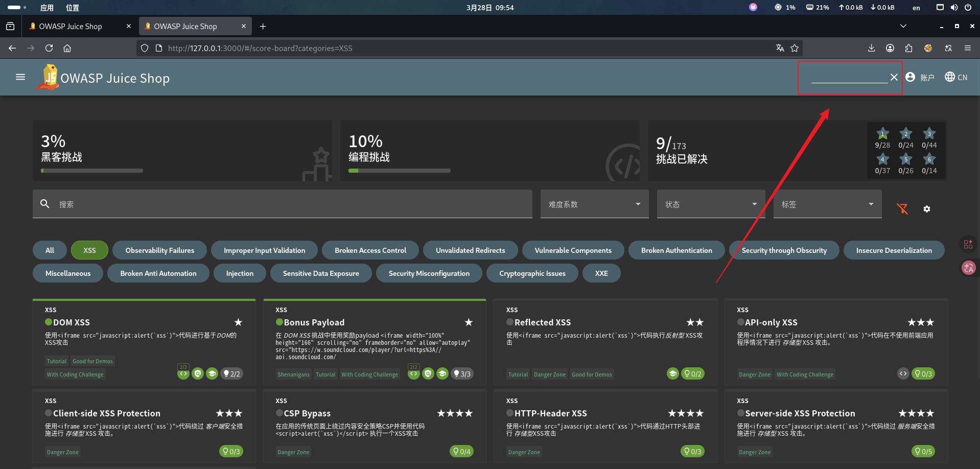Toggle the Broken Access Control category chip
This screenshot has width=980, height=469.
point(370,250)
